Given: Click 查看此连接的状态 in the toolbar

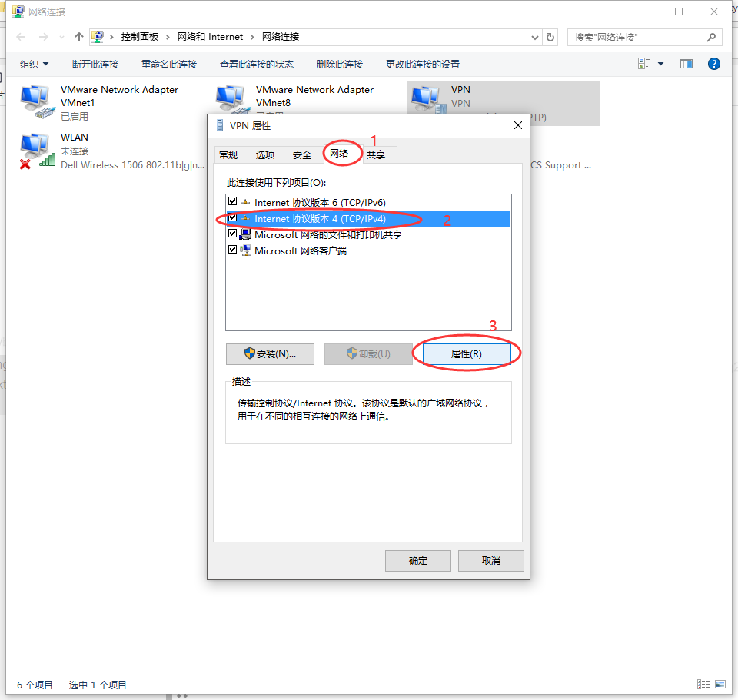Looking at the screenshot, I should click(x=257, y=65).
